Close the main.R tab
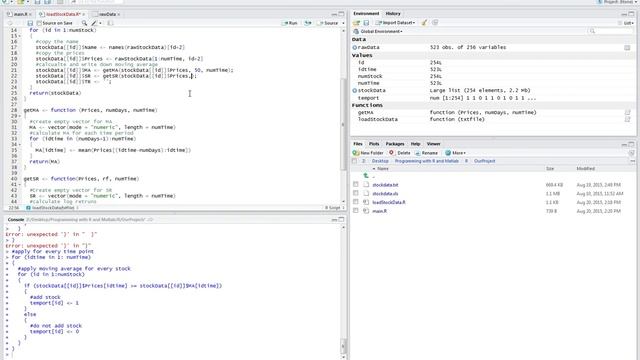Viewport: 640px width, 360px height. (30, 14)
